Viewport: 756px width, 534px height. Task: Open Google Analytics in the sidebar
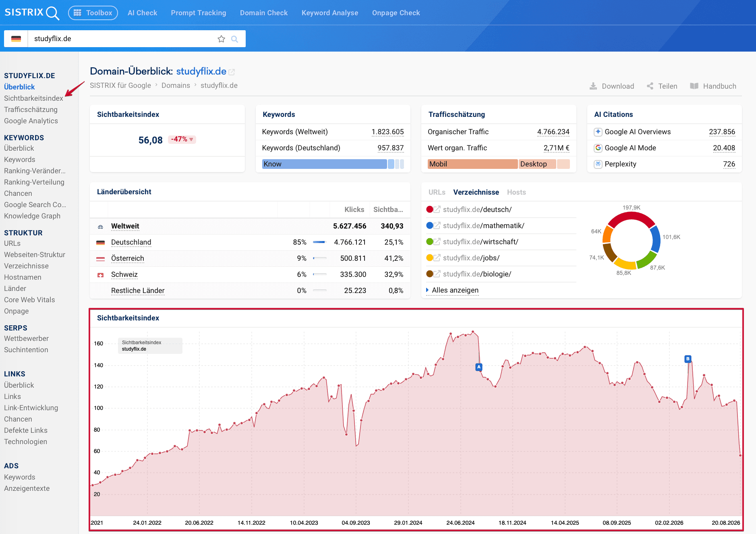coord(31,121)
